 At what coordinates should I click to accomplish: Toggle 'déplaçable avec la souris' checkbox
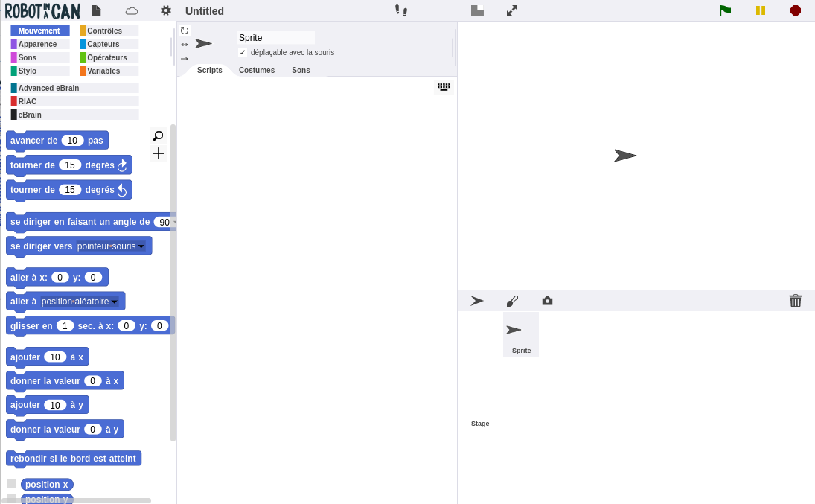point(243,53)
